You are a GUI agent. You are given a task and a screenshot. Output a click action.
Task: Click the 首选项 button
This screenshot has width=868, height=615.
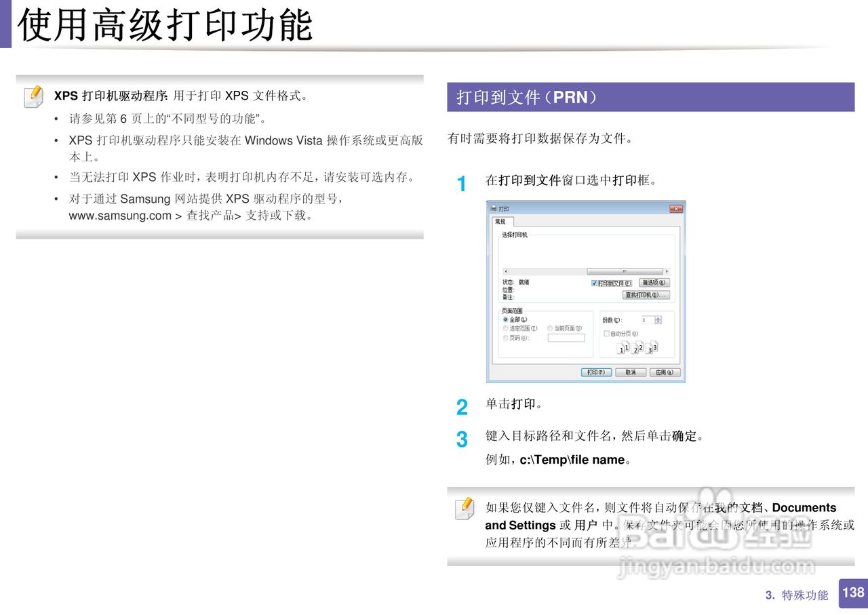click(654, 283)
